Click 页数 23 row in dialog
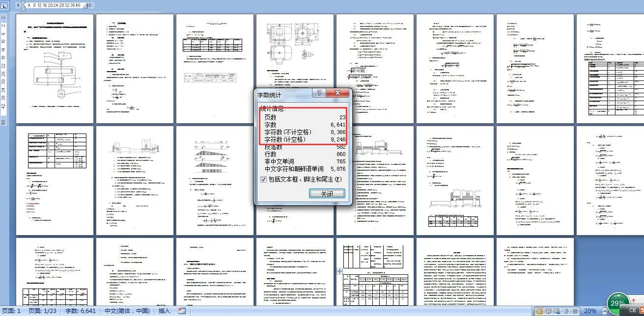This screenshot has width=644, height=316. 305,118
